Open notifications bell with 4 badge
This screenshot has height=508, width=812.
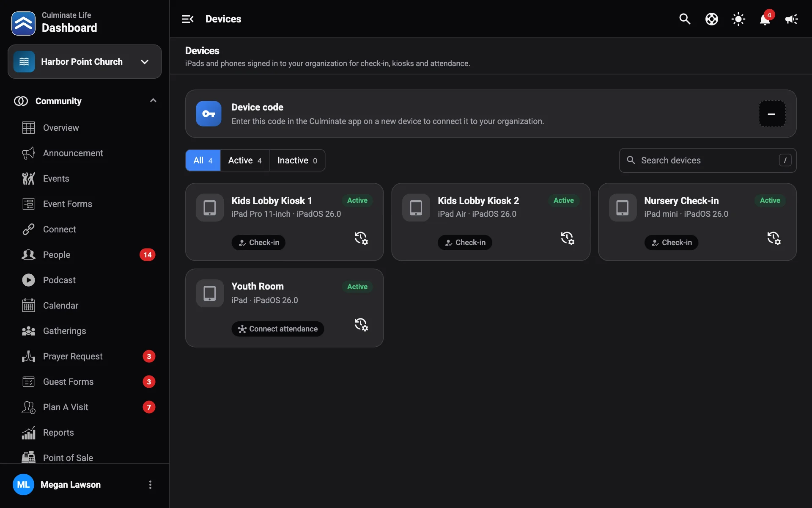coord(765,19)
